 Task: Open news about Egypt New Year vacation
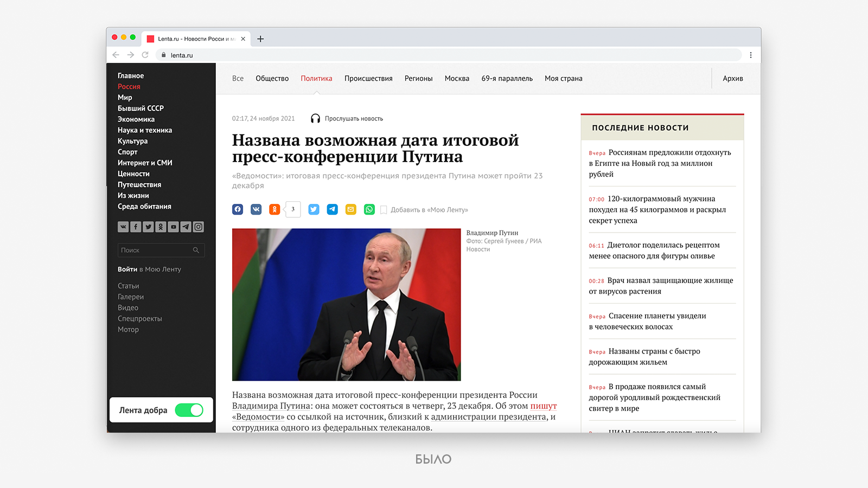click(660, 163)
